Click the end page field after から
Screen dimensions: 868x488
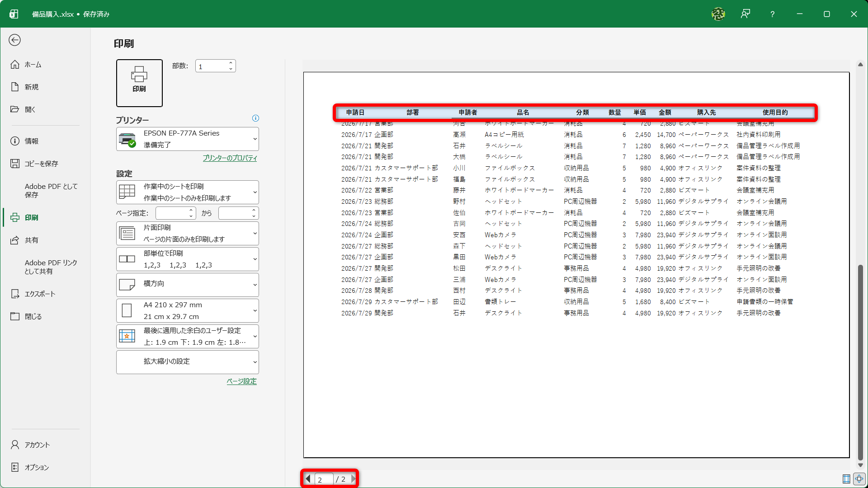[x=235, y=213]
